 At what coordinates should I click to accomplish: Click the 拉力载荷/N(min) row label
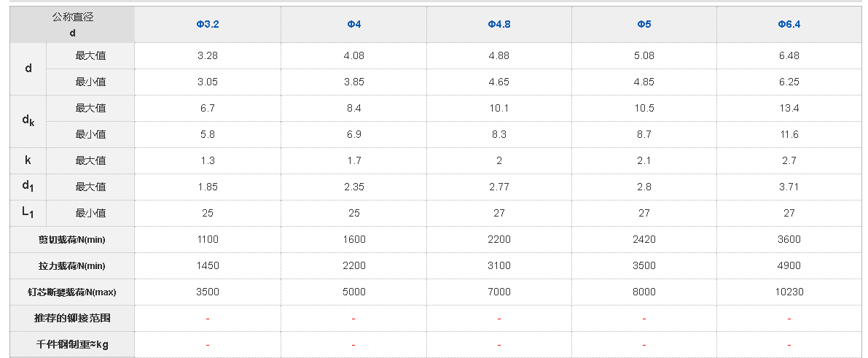72,265
